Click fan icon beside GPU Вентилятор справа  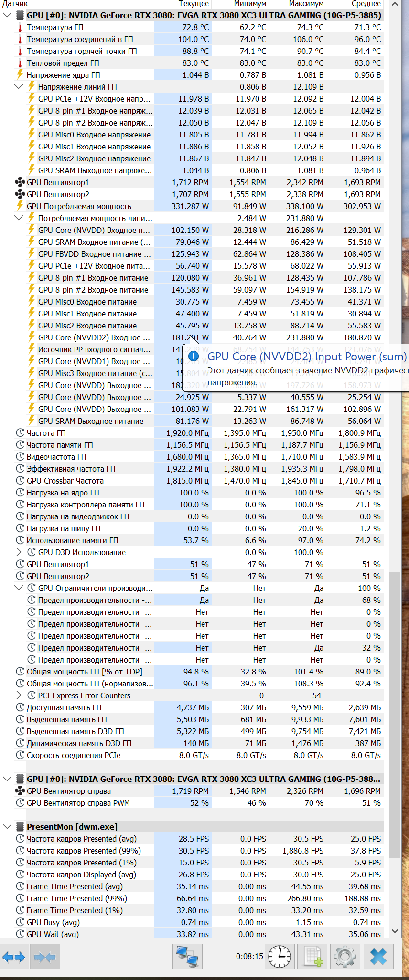(20, 791)
